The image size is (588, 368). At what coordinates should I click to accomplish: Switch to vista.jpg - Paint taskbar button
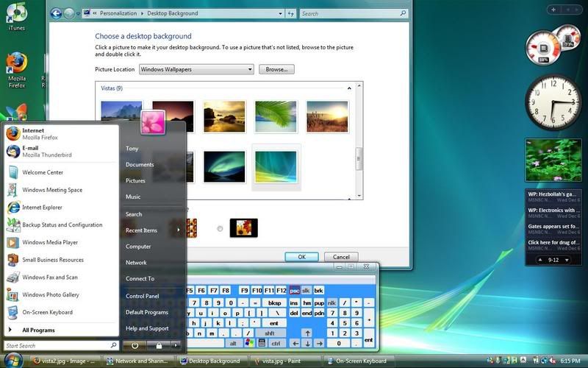(286, 361)
